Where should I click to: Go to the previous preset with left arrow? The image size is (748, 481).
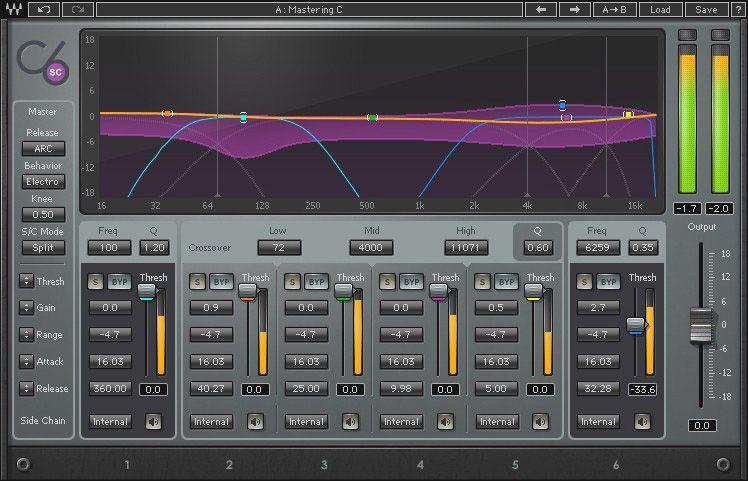[x=541, y=10]
